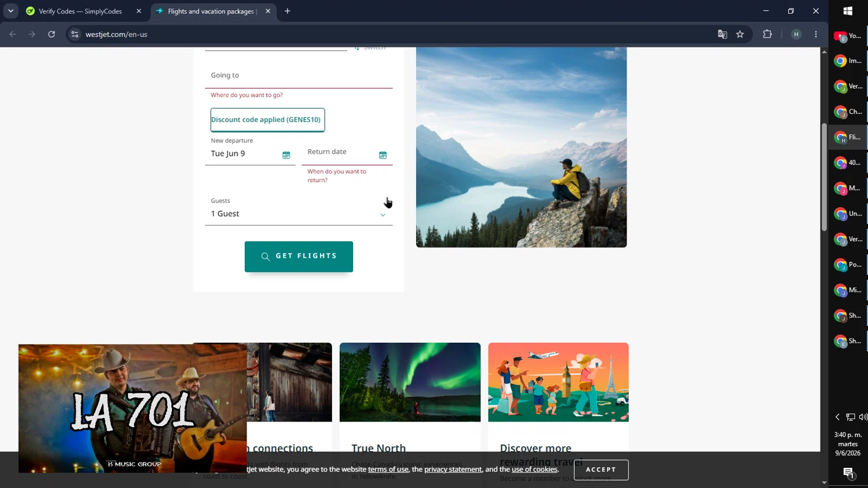This screenshot has width=868, height=488.
Task: Open the Windows Start button
Action: tap(848, 11)
